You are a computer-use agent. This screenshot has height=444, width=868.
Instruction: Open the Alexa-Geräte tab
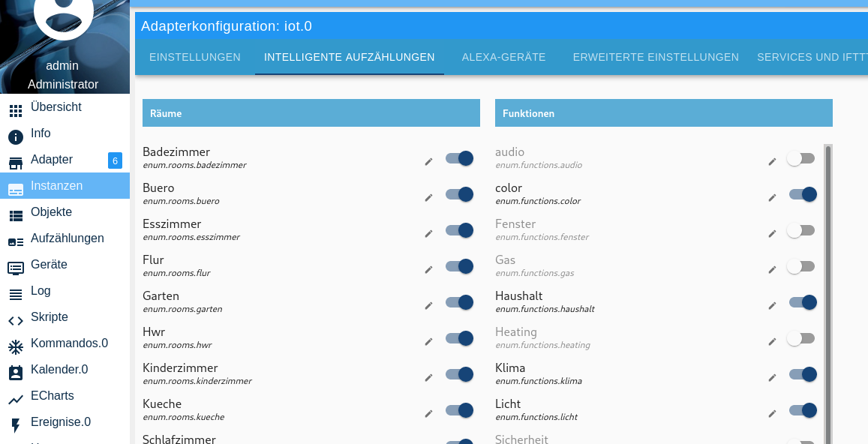tap(503, 57)
